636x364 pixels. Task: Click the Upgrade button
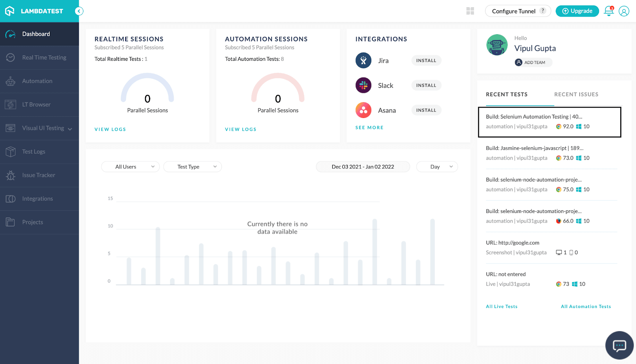(x=577, y=11)
